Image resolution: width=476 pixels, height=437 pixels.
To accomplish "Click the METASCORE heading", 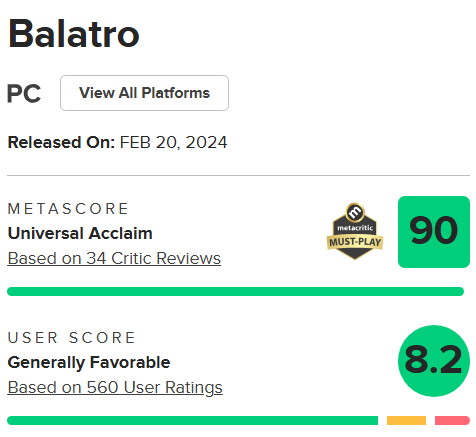I will (68, 209).
